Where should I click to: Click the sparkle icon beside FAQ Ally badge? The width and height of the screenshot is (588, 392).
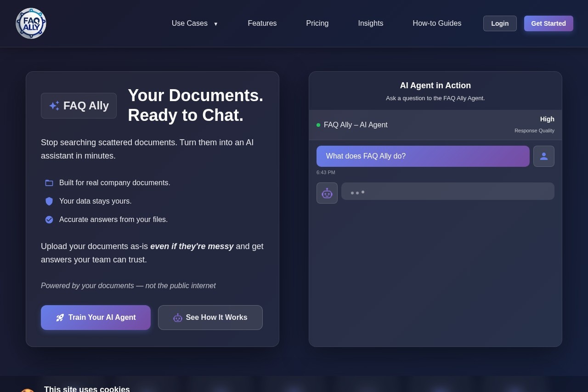click(54, 106)
